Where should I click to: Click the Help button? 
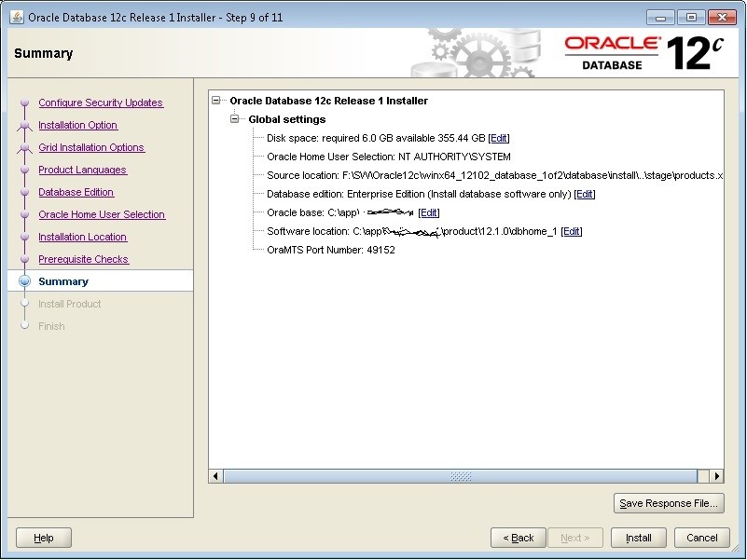point(44,538)
